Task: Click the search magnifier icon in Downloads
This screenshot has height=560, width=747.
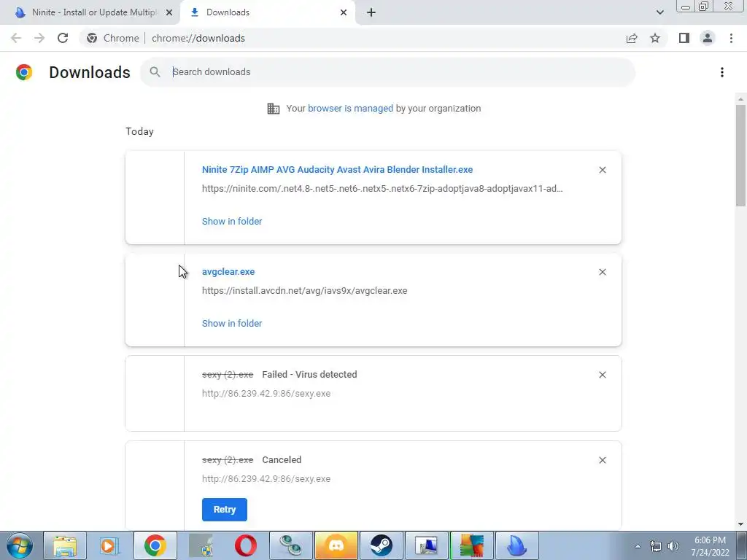Action: (x=155, y=72)
